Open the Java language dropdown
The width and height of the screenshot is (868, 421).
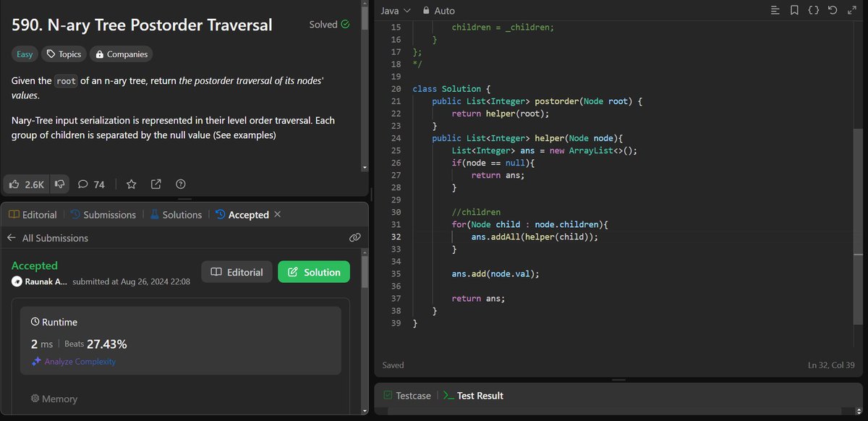point(396,11)
